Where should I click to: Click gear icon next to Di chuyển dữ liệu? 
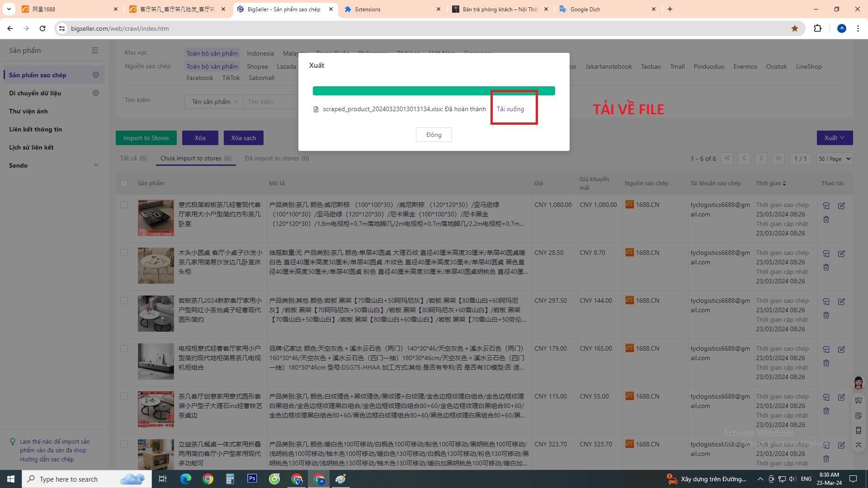pos(96,93)
